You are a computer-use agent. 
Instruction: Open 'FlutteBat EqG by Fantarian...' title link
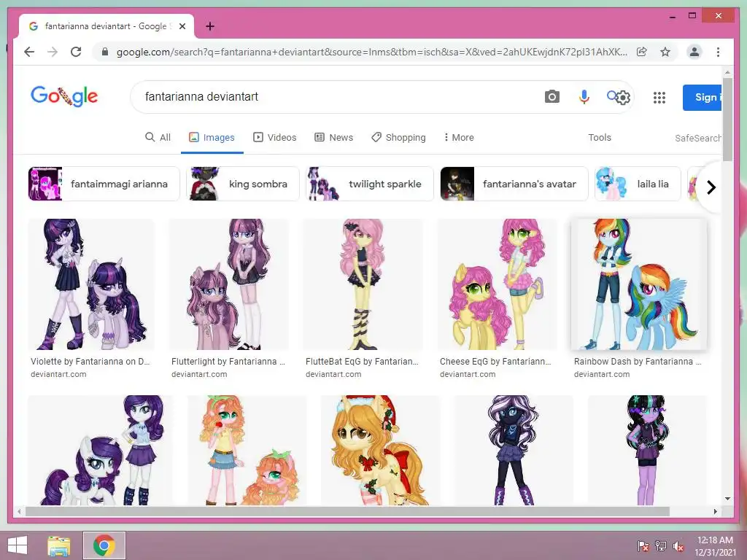click(x=362, y=362)
